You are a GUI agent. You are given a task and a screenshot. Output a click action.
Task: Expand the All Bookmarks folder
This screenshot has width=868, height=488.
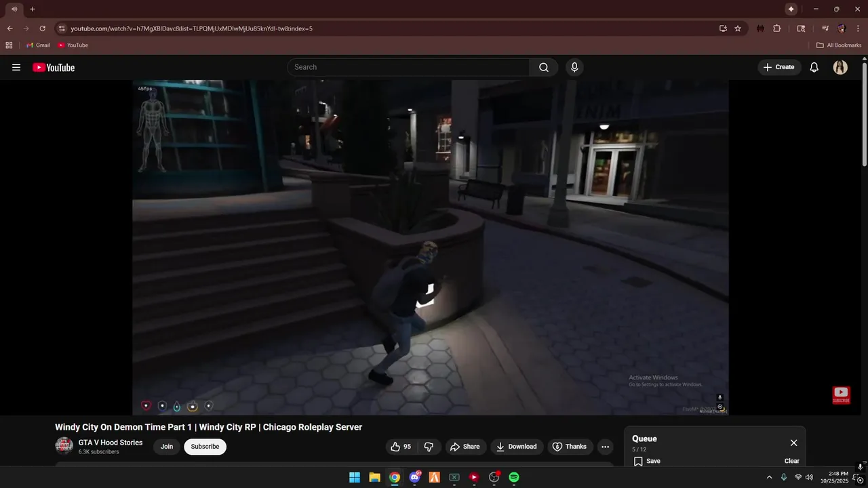point(839,45)
